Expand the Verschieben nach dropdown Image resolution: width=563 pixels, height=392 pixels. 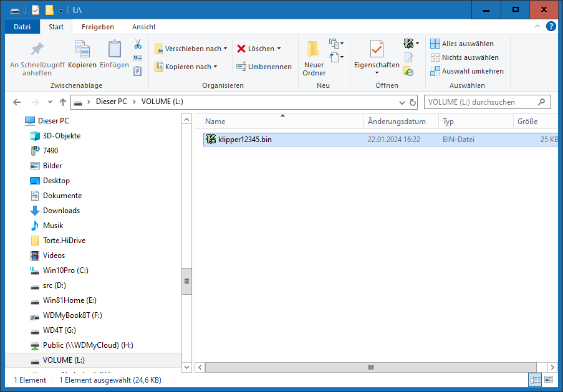coord(191,49)
